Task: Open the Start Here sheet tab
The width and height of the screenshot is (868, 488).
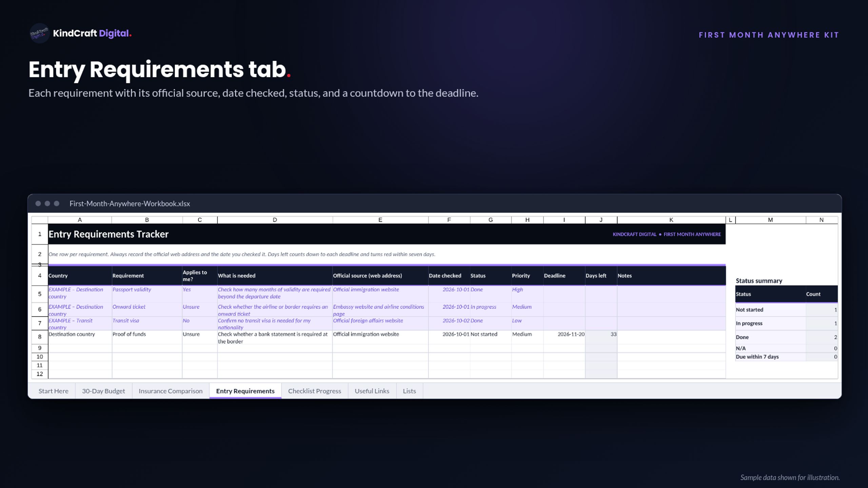Action: [53, 391]
